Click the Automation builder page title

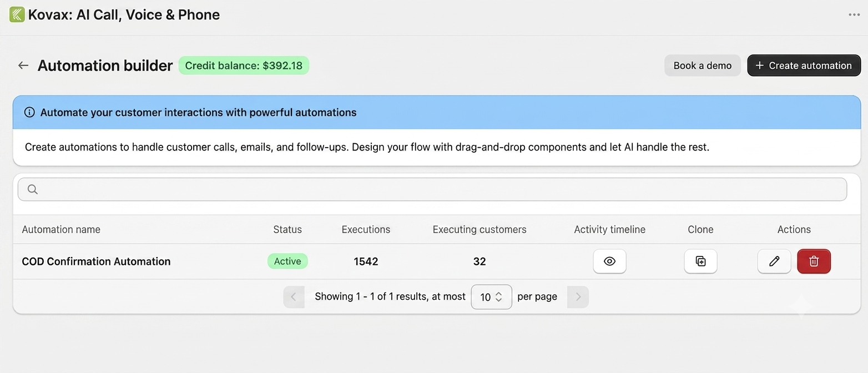click(105, 65)
